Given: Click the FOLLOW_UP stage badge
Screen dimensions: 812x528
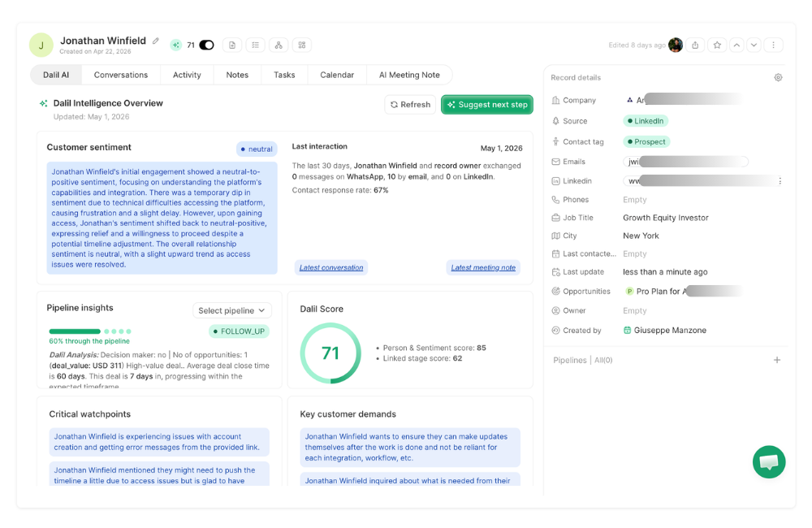Looking at the screenshot, I should 240,331.
